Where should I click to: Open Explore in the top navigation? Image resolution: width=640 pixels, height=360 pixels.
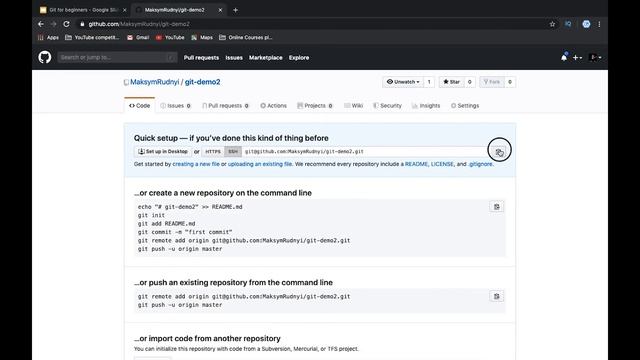(299, 58)
